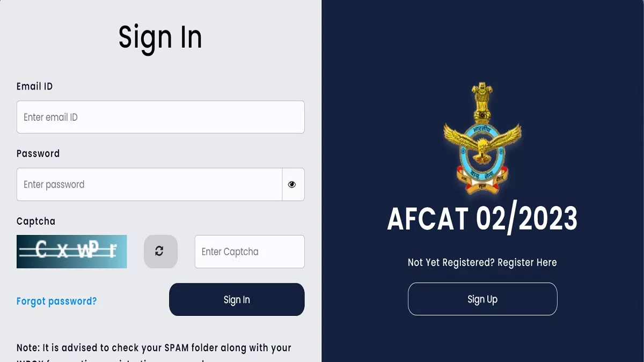Select the Captcha label
The image size is (644, 362).
[x=36, y=221]
